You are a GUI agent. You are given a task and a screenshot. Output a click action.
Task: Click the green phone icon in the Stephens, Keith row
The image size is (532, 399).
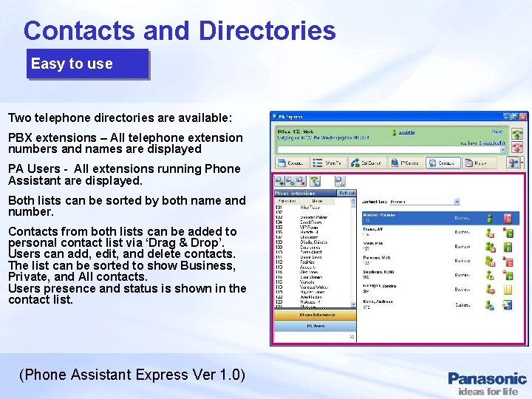(x=508, y=275)
